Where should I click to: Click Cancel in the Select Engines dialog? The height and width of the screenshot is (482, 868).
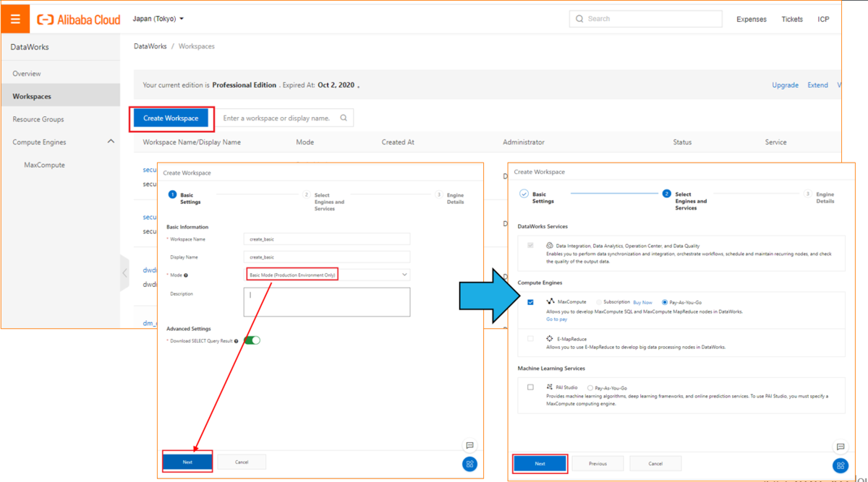(x=655, y=463)
